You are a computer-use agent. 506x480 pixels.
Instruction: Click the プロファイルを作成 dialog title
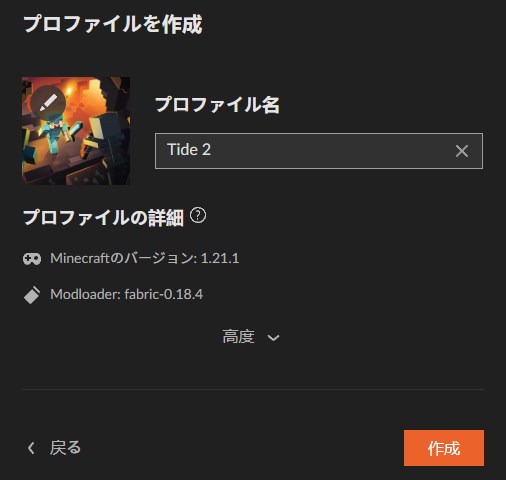[113, 24]
